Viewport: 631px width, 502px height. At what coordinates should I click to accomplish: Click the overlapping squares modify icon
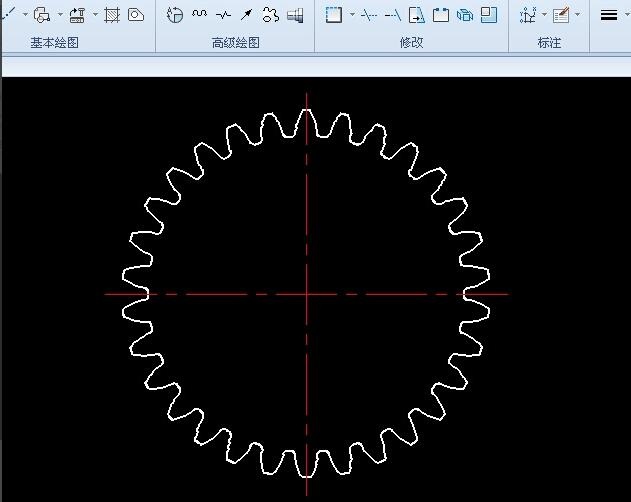click(489, 15)
